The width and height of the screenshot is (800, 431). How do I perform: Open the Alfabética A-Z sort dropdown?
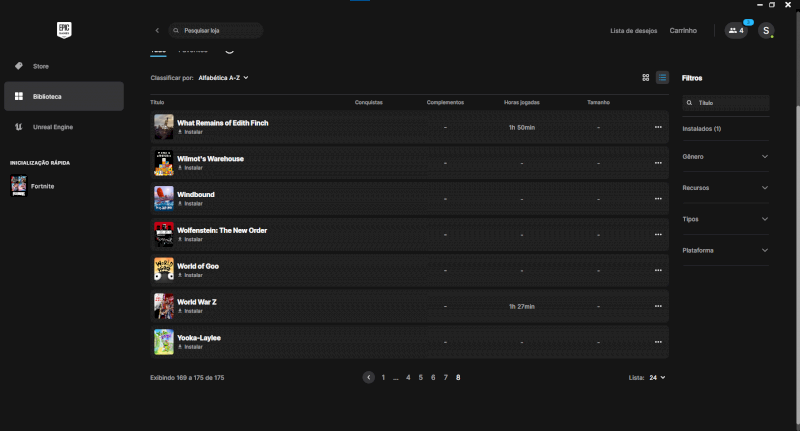tap(223, 78)
